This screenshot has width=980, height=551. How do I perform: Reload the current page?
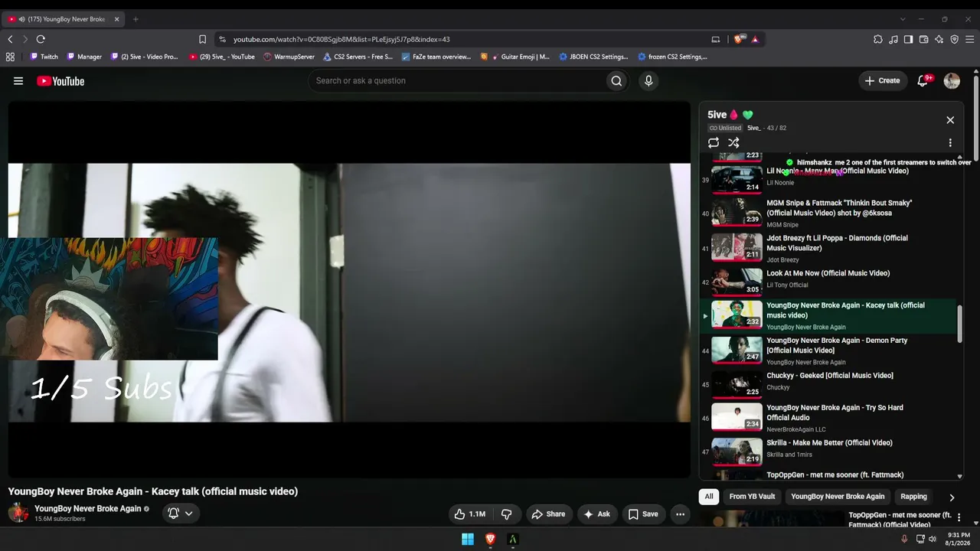41,39
